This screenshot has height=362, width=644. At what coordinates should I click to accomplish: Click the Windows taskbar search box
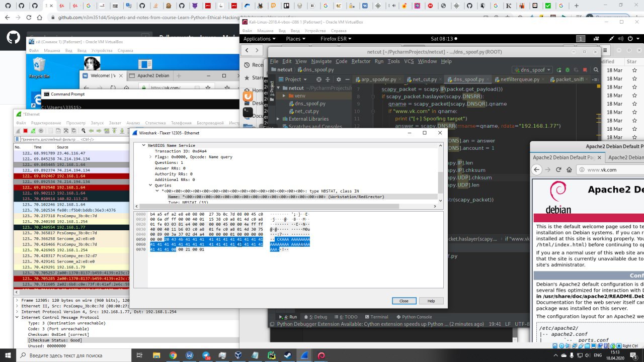point(73,355)
